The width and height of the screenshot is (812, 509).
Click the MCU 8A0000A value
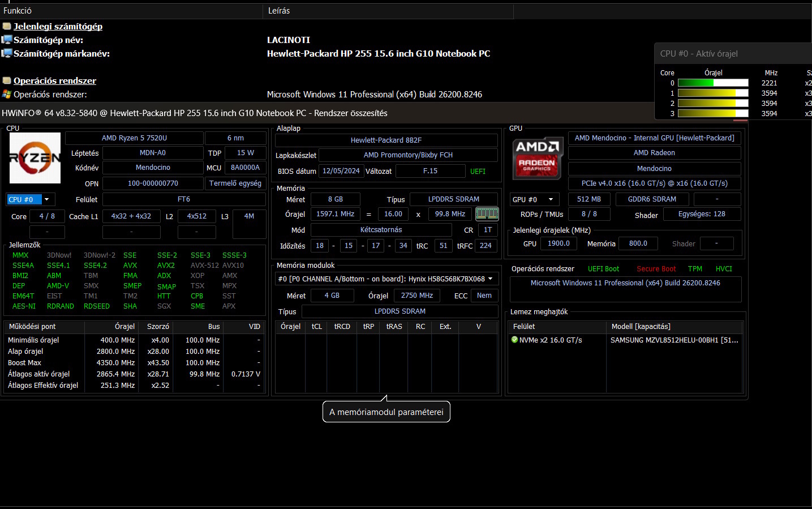[246, 168]
